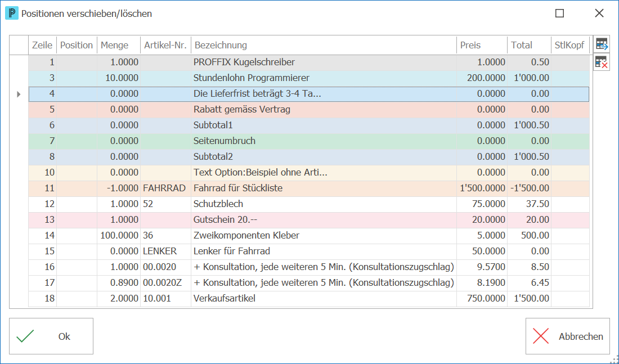Confirm with the Ok button
The image size is (619, 364).
click(51, 336)
